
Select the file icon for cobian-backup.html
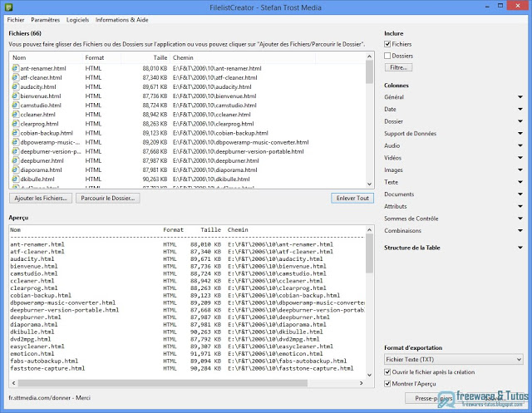15,133
